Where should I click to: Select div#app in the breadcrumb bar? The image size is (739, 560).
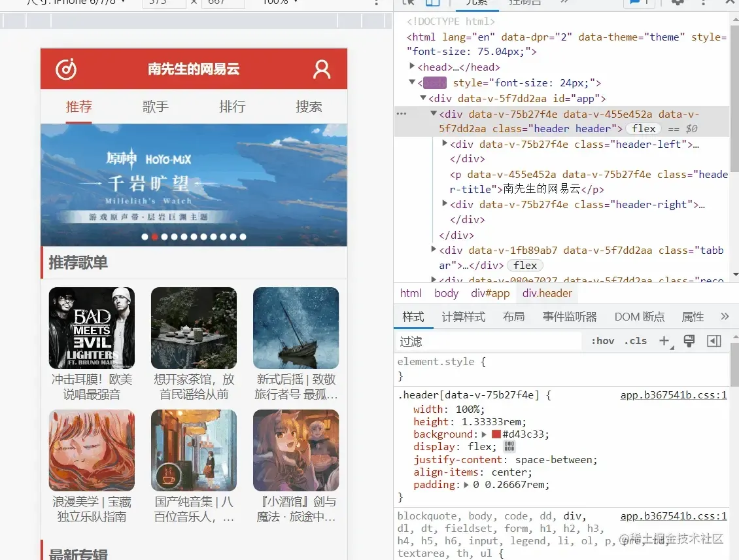coord(490,293)
